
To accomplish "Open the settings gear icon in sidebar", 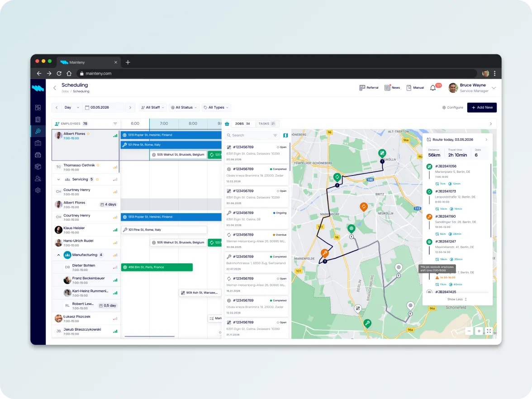I will coord(38,190).
